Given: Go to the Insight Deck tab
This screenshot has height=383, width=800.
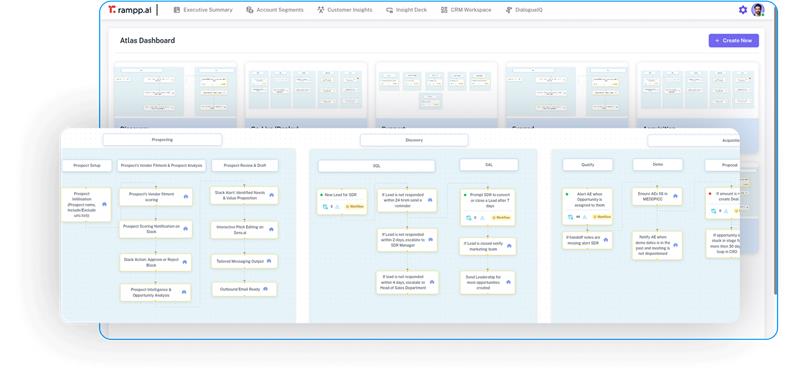Looking at the screenshot, I should coord(407,10).
